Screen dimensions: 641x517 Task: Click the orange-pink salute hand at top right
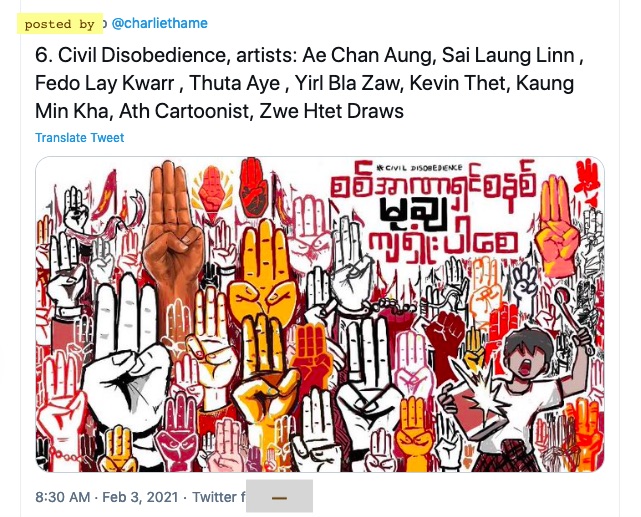pyautogui.click(x=559, y=227)
